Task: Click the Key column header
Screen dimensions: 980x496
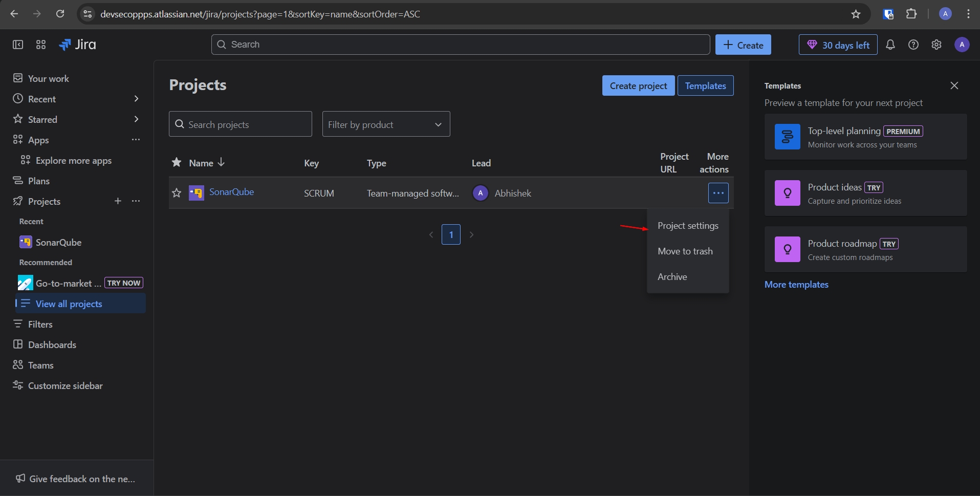Action: (311, 163)
